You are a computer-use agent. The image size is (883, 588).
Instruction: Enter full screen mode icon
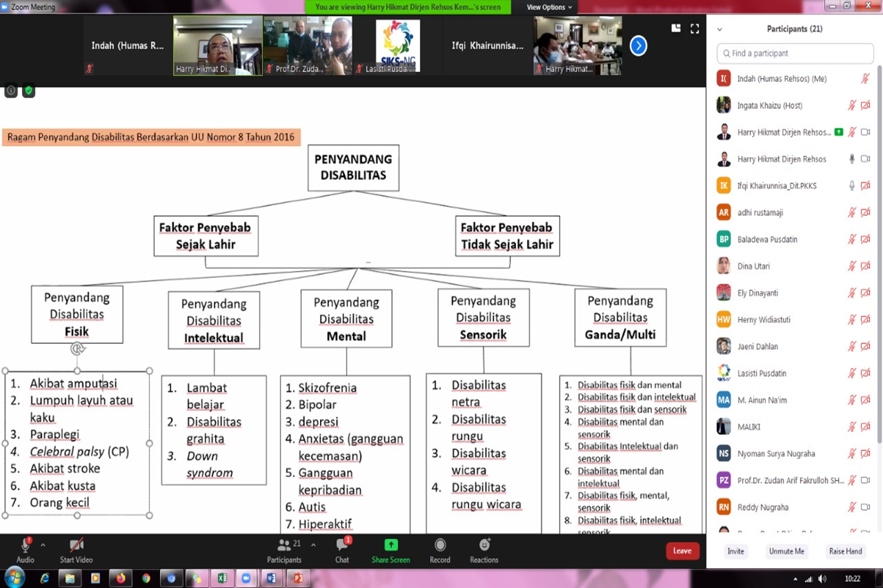[695, 28]
